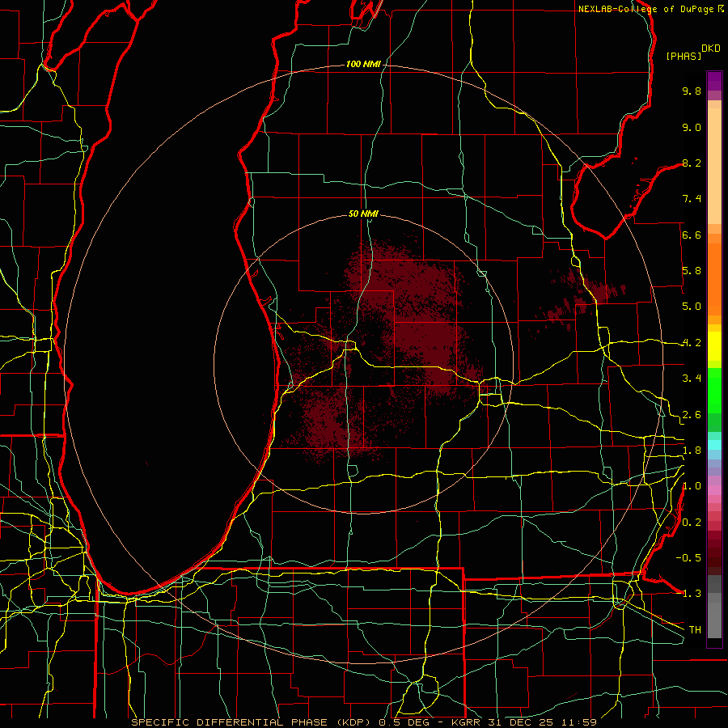Select the 5.8 scale value
This screenshot has height=728, width=728.
(692, 271)
